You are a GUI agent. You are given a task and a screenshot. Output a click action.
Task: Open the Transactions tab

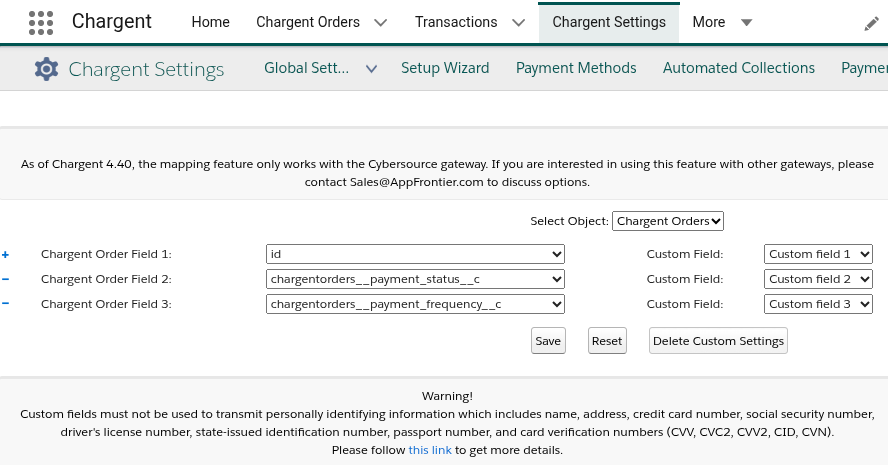tap(456, 22)
